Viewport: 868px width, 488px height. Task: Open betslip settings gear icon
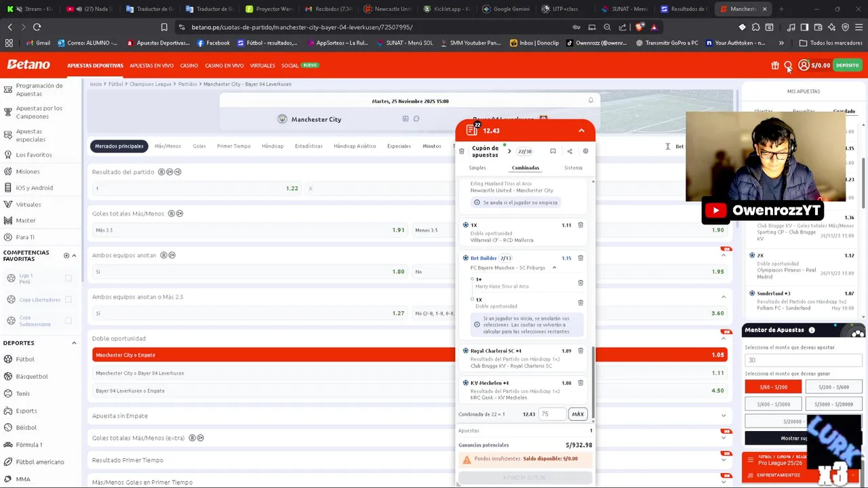click(x=586, y=151)
